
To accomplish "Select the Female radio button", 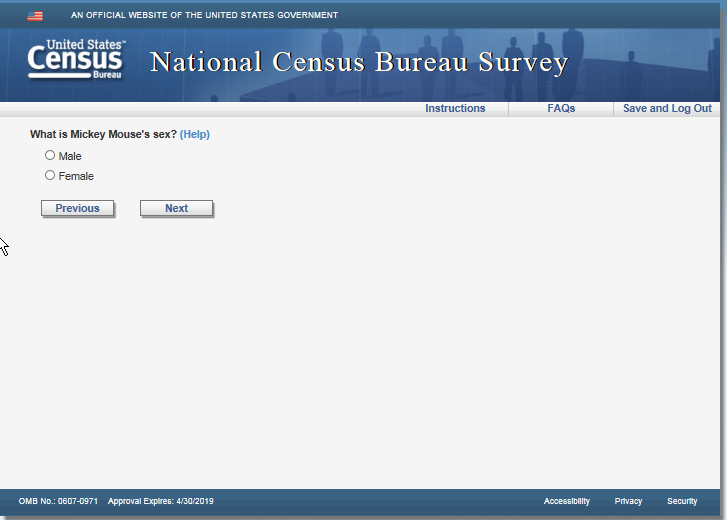I will (50, 175).
